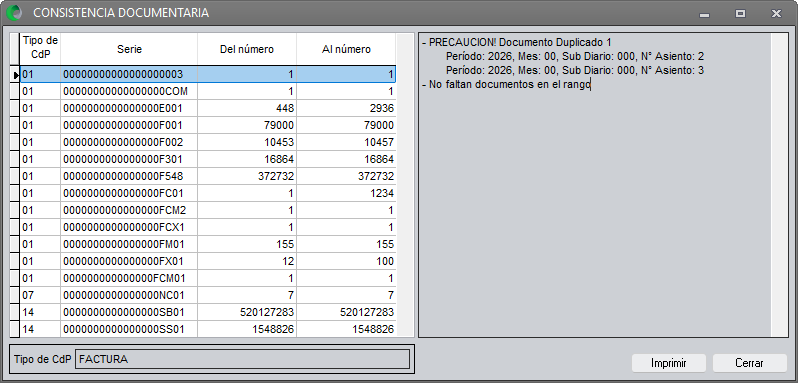Click row selector of the F001 row
The width and height of the screenshot is (798, 383).
[x=15, y=126]
